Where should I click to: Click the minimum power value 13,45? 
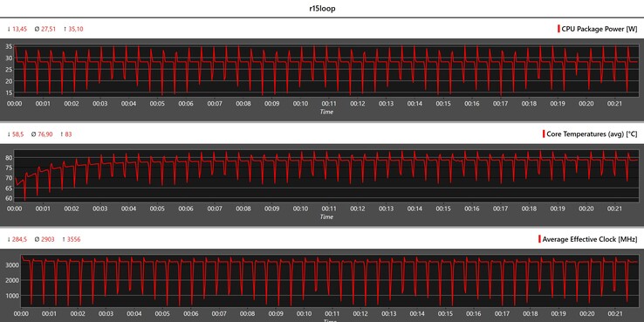[x=20, y=29]
